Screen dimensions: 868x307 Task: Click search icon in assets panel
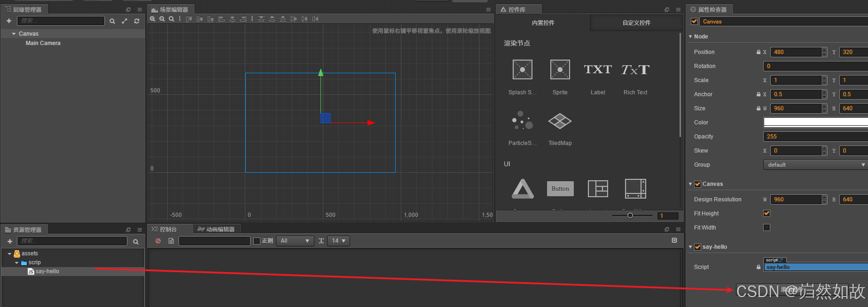(136, 242)
